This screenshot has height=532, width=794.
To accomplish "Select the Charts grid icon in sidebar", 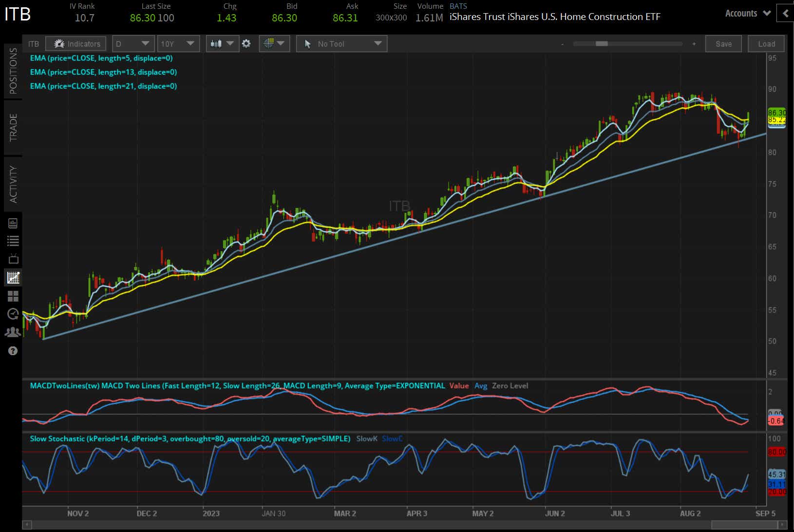I will click(x=13, y=278).
